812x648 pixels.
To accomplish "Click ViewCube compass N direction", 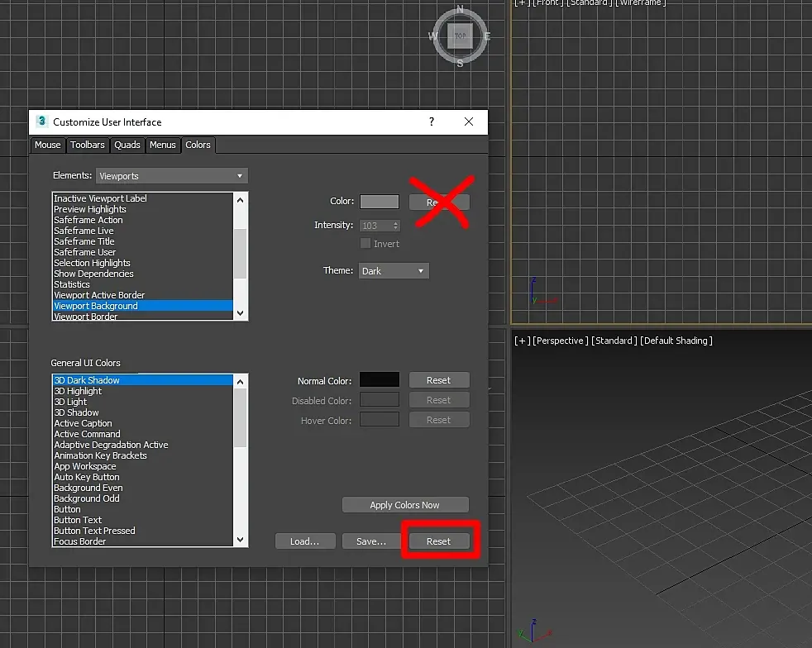I will (x=460, y=9).
